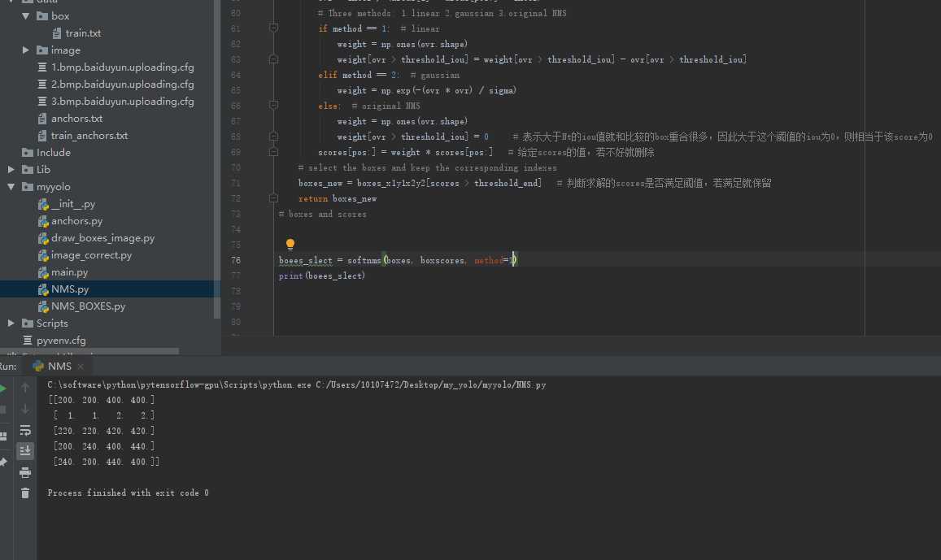Viewport: 941px width, 560px height.
Task: Select 2.bmp.baiduyun.uploading.cfg file
Action: point(115,85)
